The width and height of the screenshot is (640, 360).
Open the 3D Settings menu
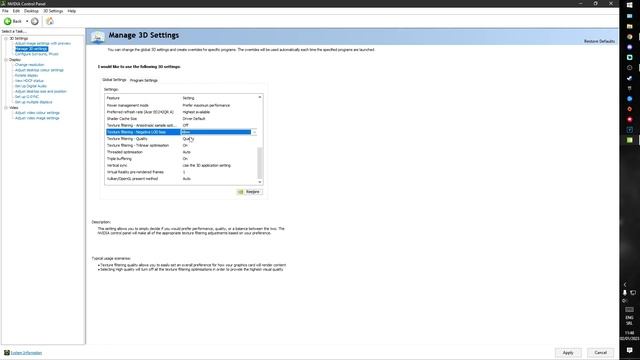[53, 11]
